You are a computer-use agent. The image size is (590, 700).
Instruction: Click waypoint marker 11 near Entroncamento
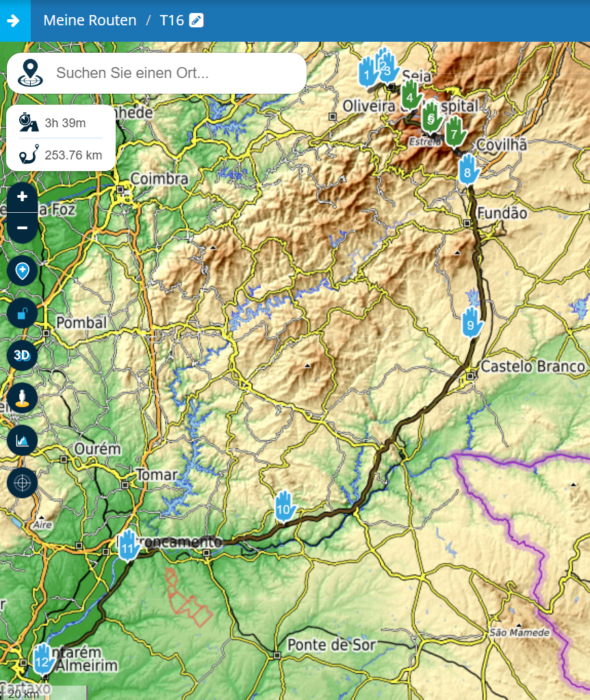pos(129,545)
